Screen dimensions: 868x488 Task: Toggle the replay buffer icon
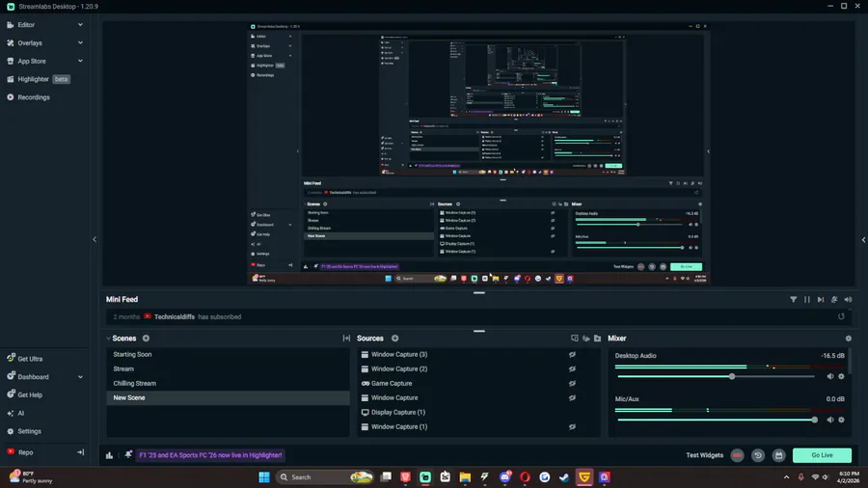click(x=758, y=455)
